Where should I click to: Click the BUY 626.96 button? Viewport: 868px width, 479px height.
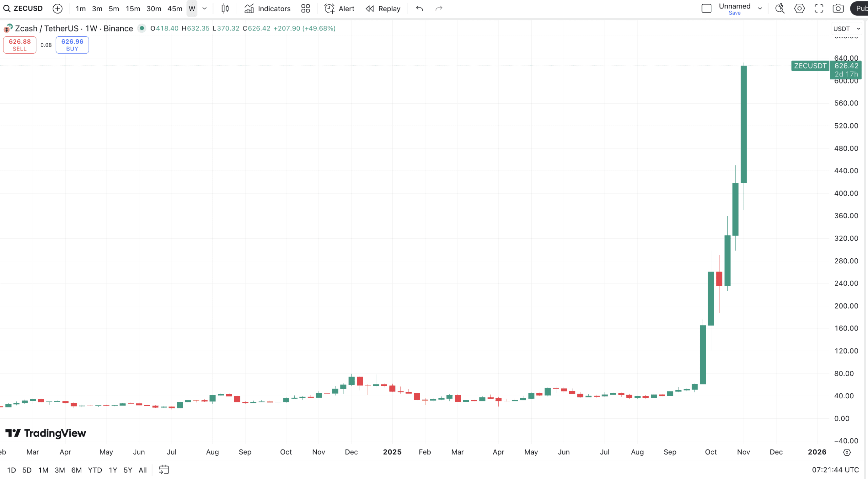click(x=72, y=45)
